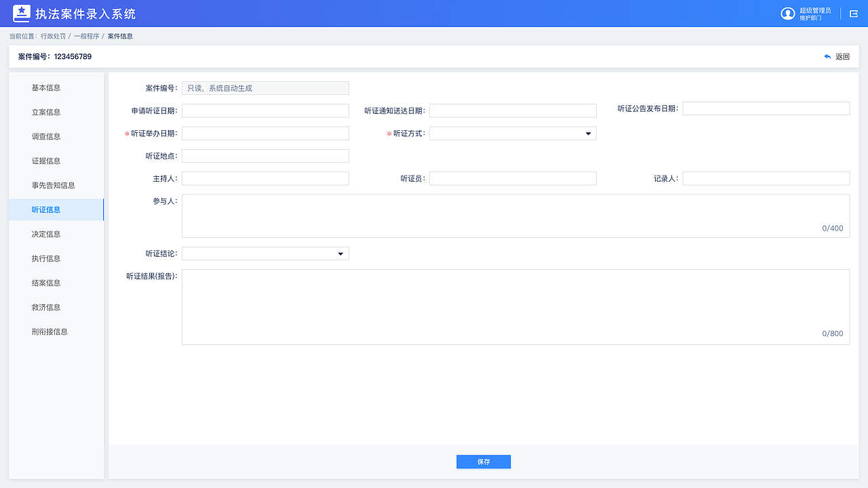Click the 参与人 text area
Viewport: 868px width, 488px height.
[x=515, y=216]
